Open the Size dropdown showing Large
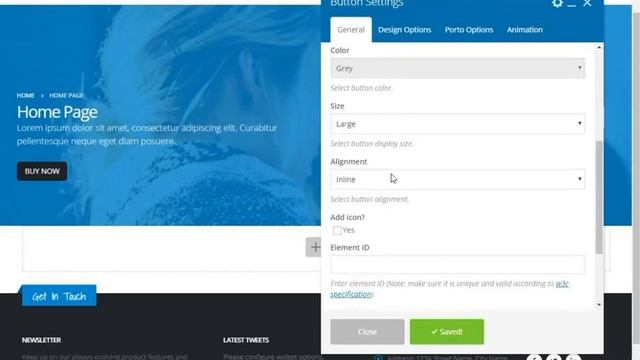Screen dimensions: 640x360 pos(458,124)
